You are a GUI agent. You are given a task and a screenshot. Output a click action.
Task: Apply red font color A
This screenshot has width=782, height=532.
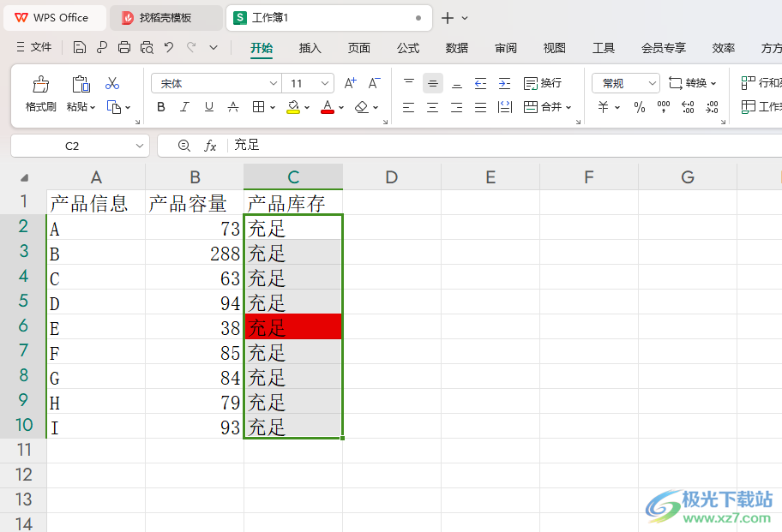pyautogui.click(x=328, y=106)
